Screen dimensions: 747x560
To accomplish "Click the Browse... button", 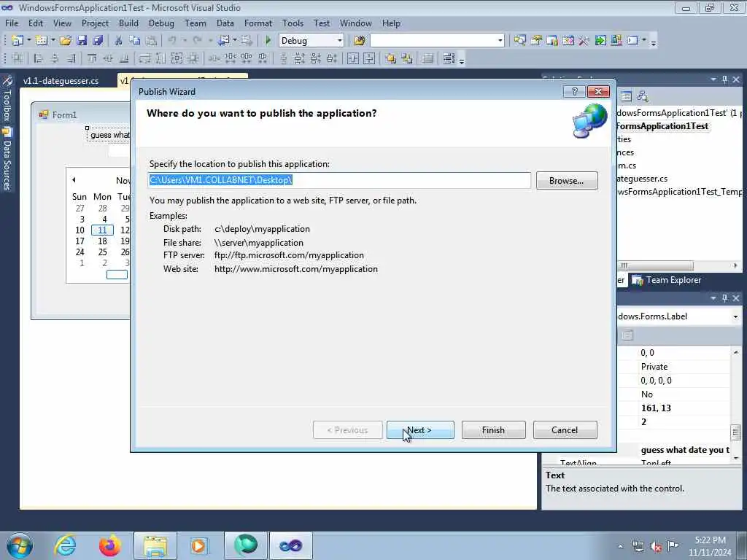I will tap(566, 181).
